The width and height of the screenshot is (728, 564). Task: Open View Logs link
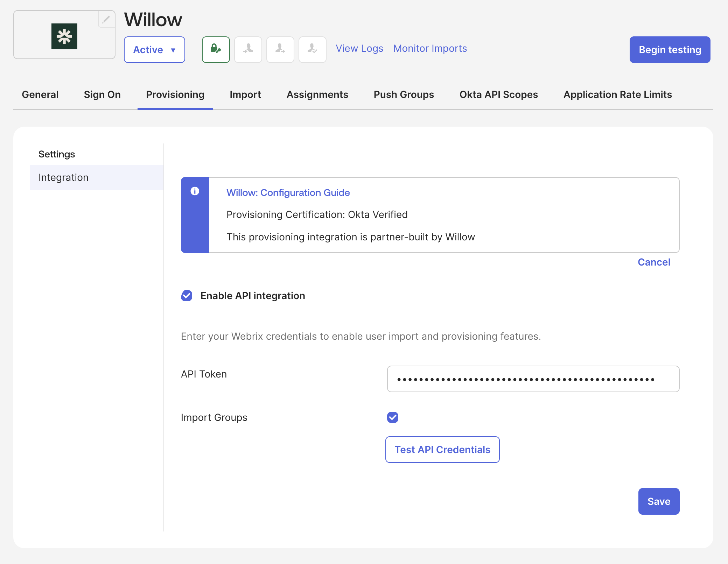(359, 48)
